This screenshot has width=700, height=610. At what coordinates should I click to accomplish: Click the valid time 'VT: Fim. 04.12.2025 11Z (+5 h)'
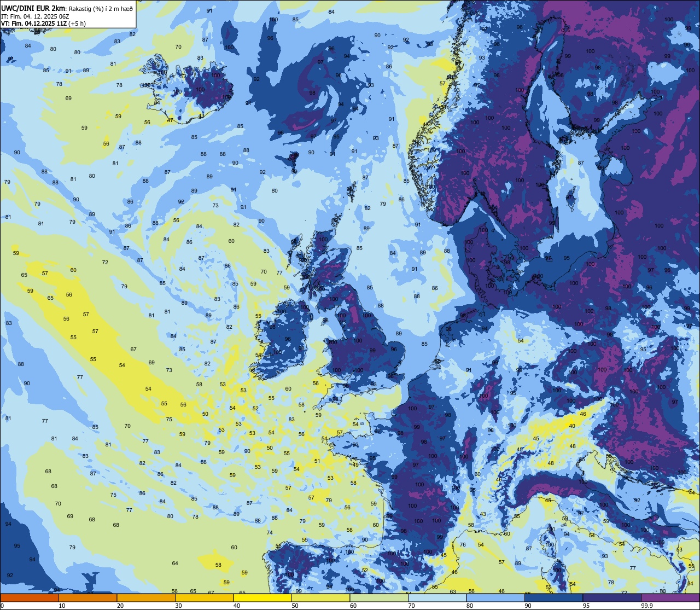[43, 23]
